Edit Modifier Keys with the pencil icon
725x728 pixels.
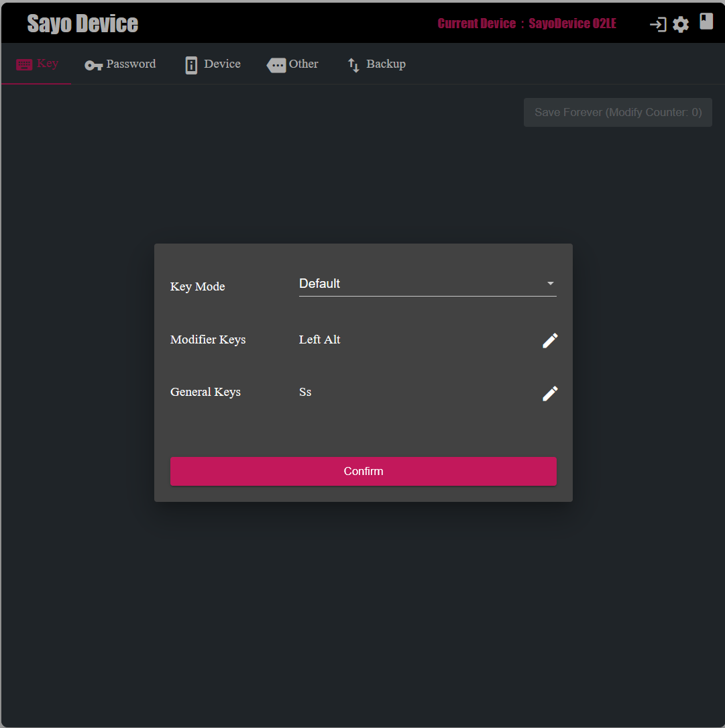coord(550,341)
